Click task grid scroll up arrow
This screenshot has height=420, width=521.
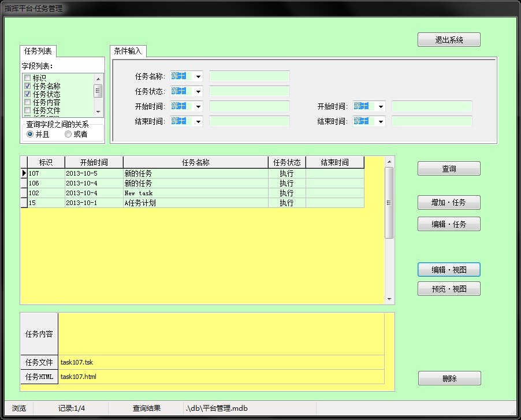click(x=389, y=162)
